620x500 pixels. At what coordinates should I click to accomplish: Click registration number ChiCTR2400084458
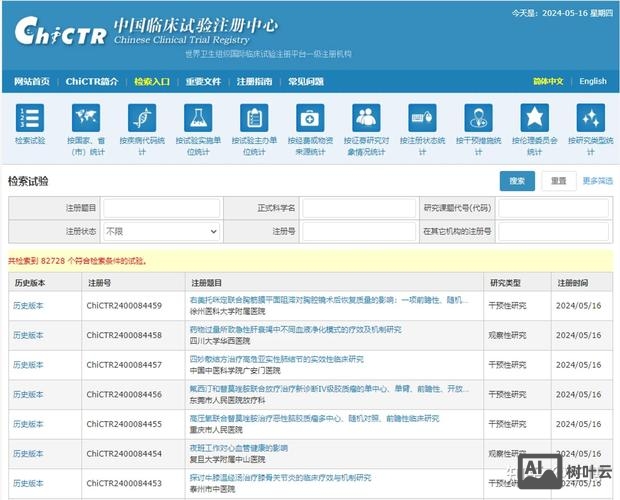coord(124,335)
